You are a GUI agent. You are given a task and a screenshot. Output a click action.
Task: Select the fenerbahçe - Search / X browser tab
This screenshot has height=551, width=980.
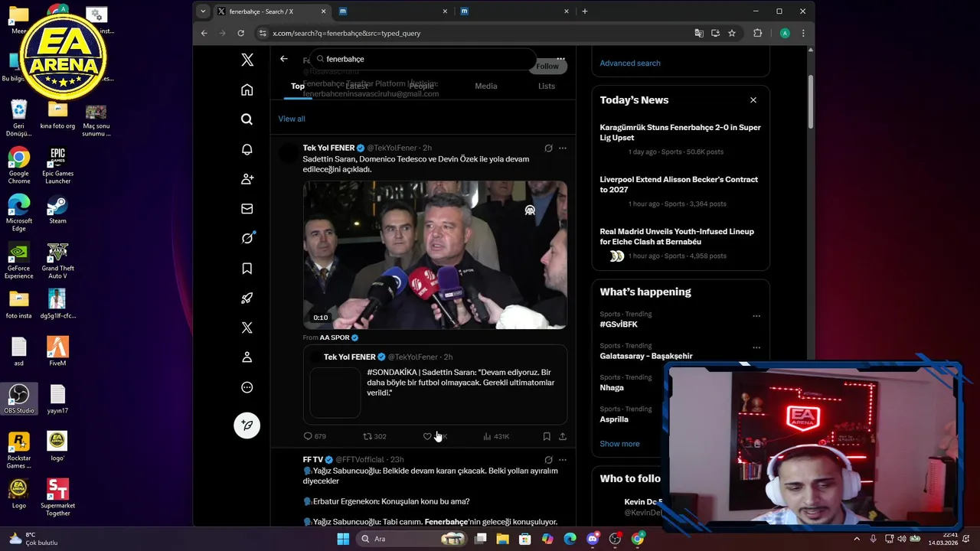[272, 11]
